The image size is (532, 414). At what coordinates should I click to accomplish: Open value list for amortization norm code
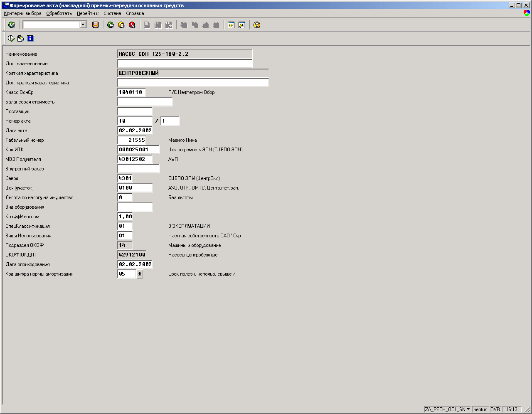coord(140,274)
